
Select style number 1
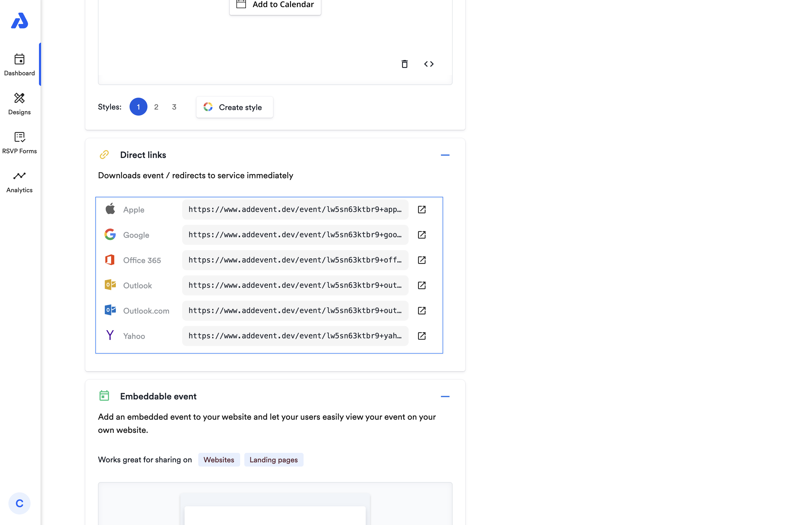coord(138,107)
